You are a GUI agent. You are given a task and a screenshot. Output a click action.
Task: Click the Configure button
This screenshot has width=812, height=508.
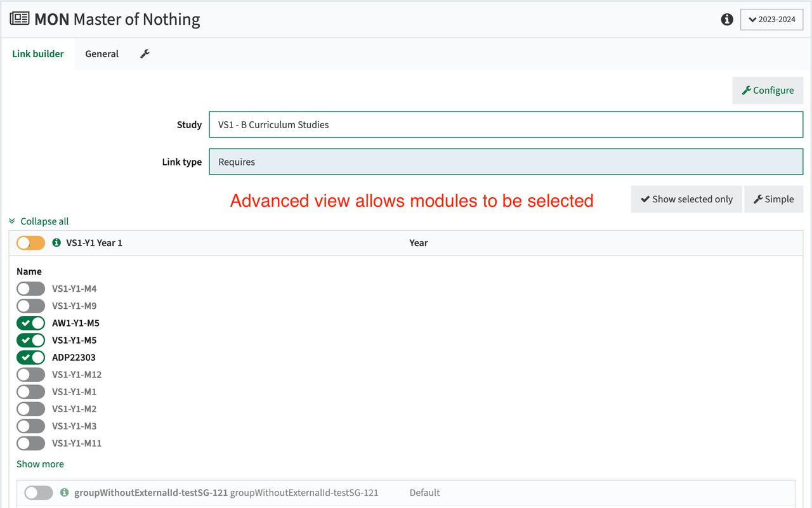(768, 90)
